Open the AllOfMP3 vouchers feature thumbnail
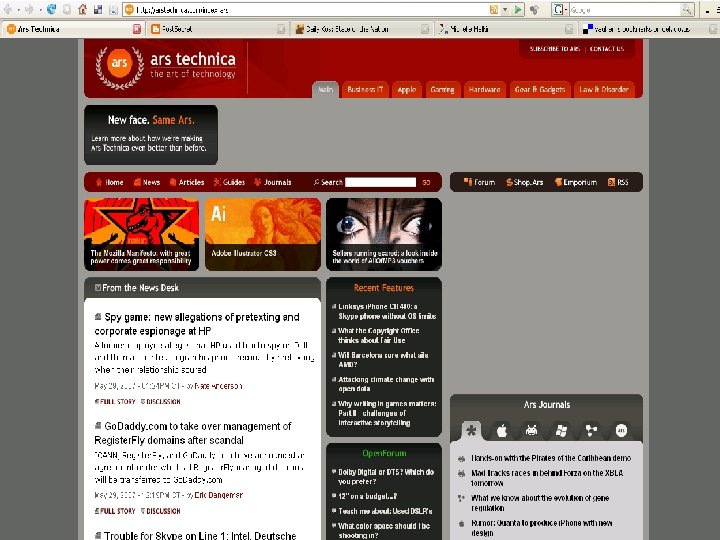The width and height of the screenshot is (720, 540). [x=384, y=234]
